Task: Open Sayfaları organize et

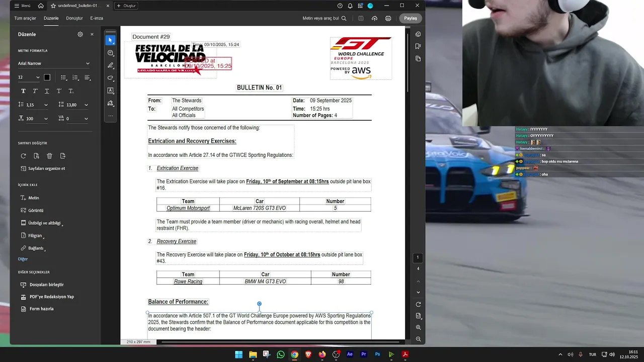Action: pyautogui.click(x=43, y=168)
